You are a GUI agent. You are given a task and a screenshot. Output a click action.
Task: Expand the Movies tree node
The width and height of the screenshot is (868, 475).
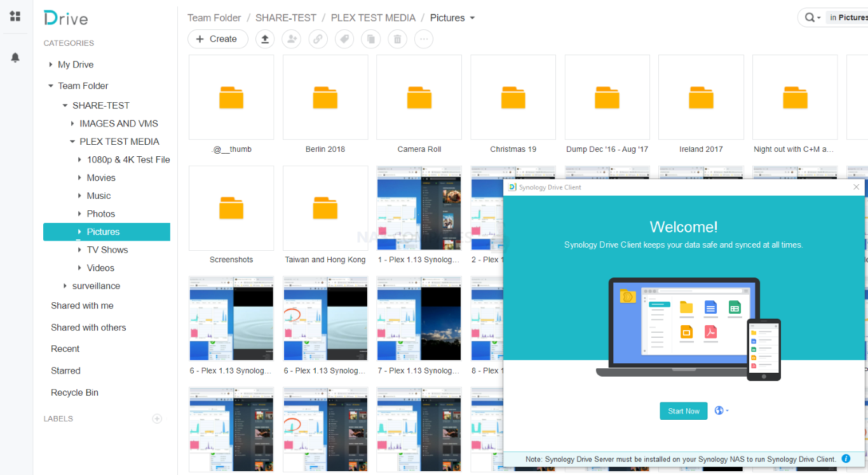tap(79, 178)
